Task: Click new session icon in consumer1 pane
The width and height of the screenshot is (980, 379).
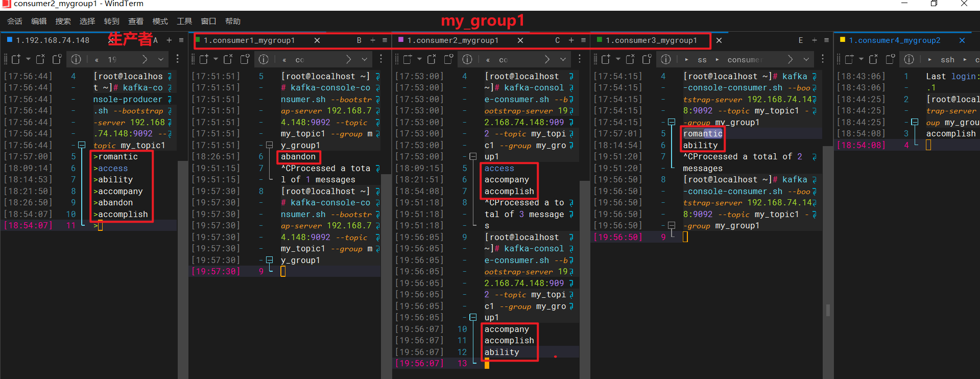Action: click(204, 59)
